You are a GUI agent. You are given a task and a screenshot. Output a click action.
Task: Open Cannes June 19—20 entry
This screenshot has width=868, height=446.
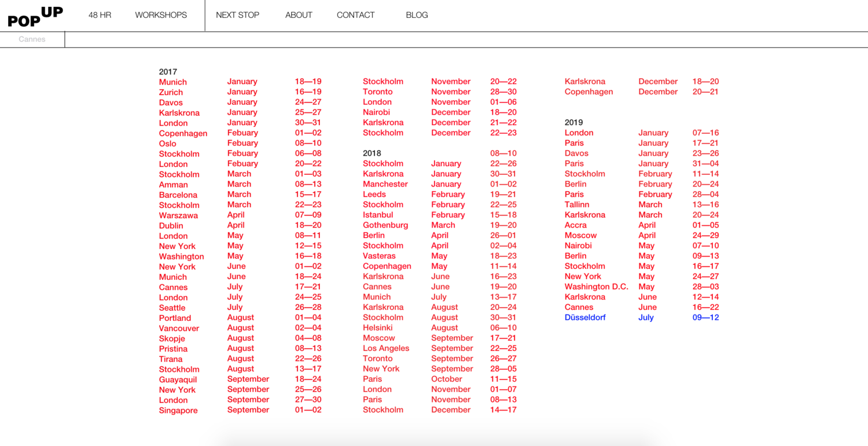click(440, 287)
